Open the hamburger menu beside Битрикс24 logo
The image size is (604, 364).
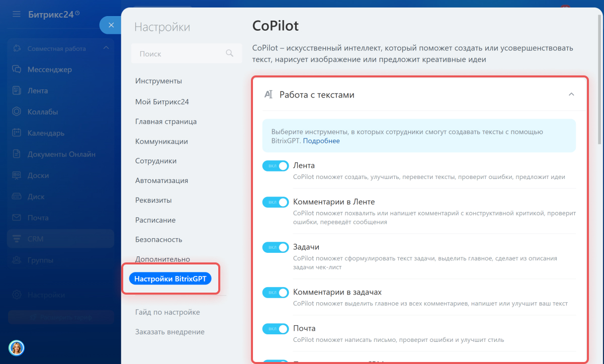pos(17,15)
